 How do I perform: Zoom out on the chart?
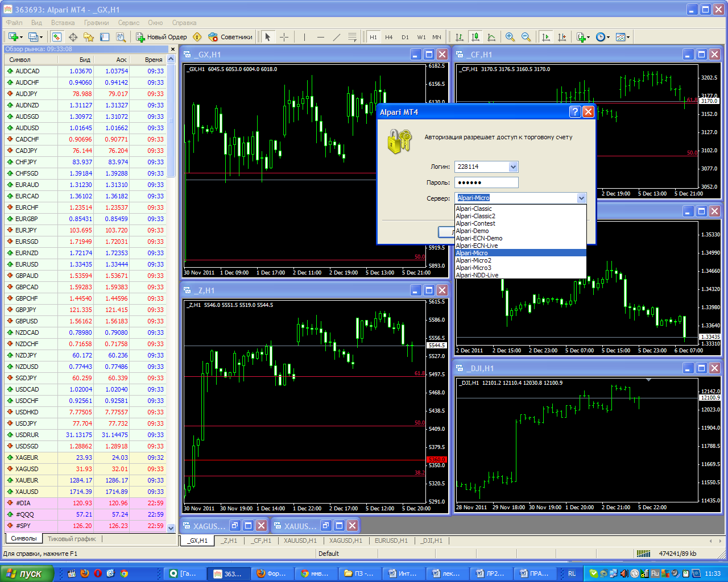tap(526, 37)
